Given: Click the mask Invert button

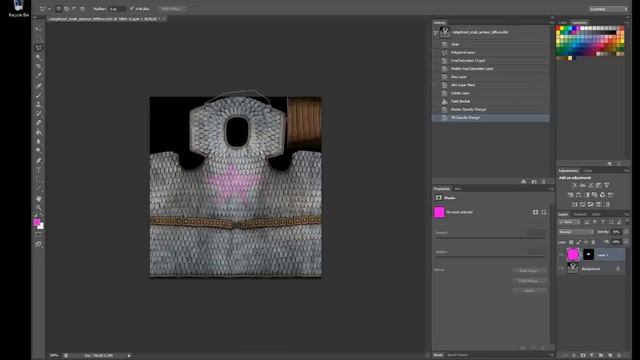Looking at the screenshot, I should [x=529, y=291].
